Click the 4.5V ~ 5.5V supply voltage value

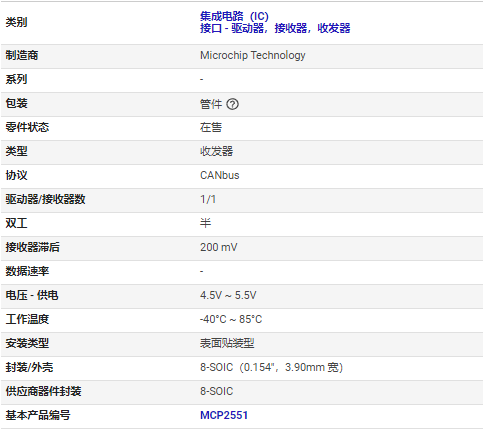coord(228,295)
